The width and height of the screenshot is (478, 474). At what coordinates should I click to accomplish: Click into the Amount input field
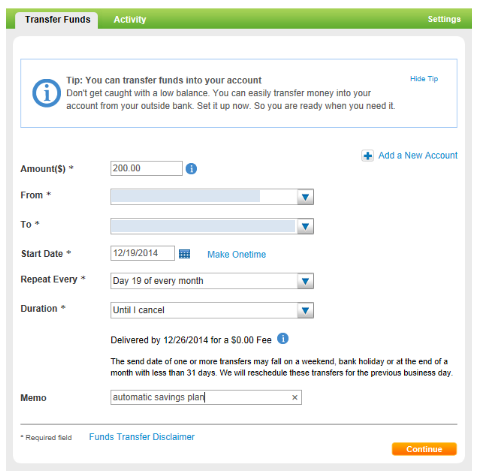146,168
